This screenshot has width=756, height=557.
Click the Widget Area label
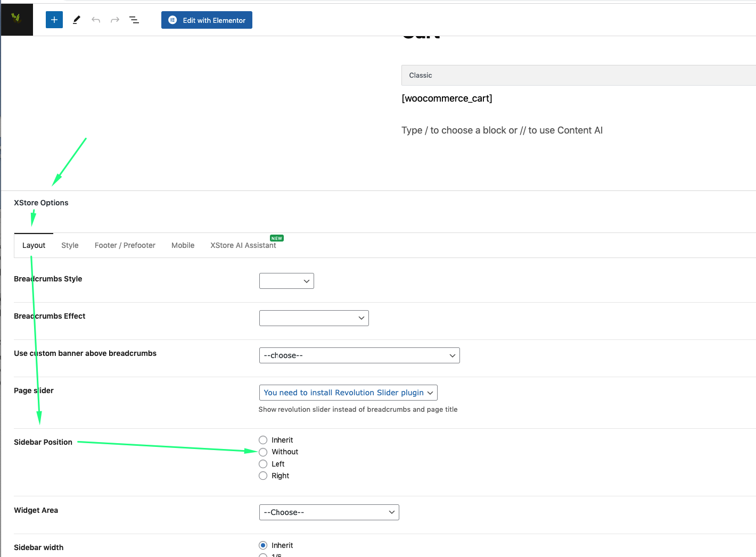[x=36, y=510]
